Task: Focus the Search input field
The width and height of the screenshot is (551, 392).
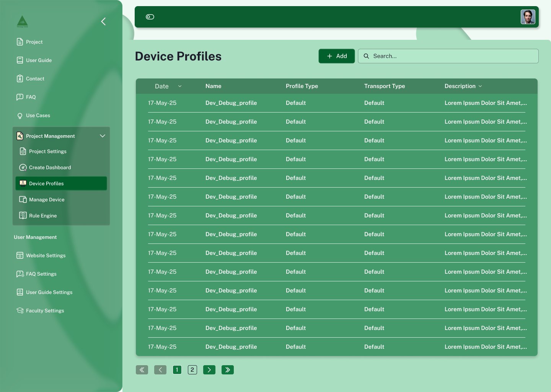Action: click(x=448, y=56)
